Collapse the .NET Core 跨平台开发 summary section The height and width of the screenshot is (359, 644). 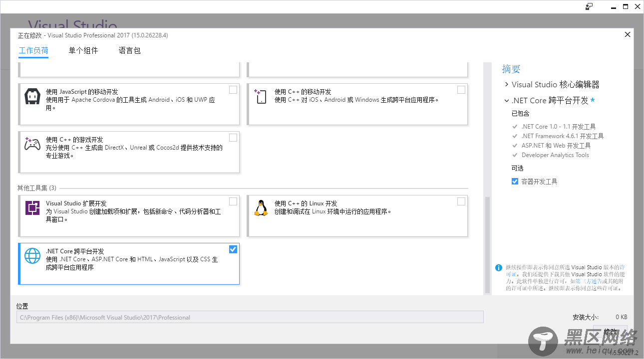click(507, 101)
